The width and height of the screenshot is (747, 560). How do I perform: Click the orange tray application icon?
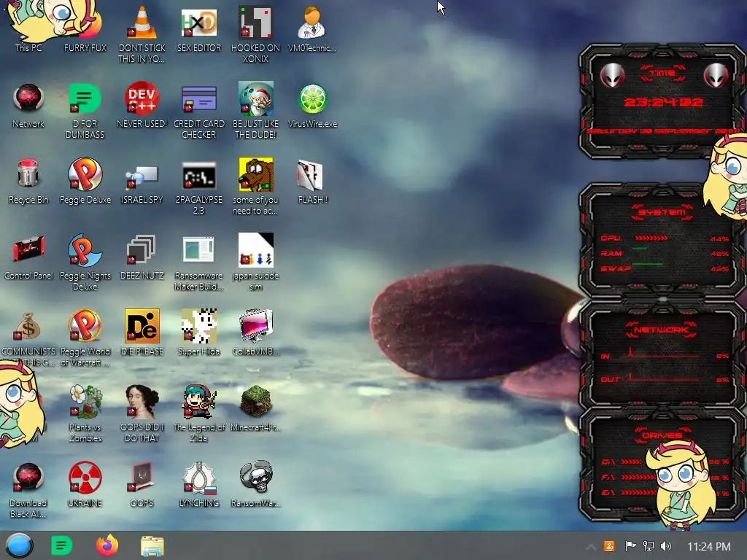pyautogui.click(x=609, y=546)
